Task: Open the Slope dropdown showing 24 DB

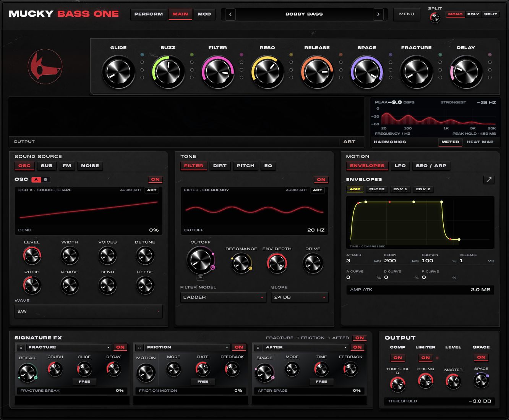Action: click(300, 297)
